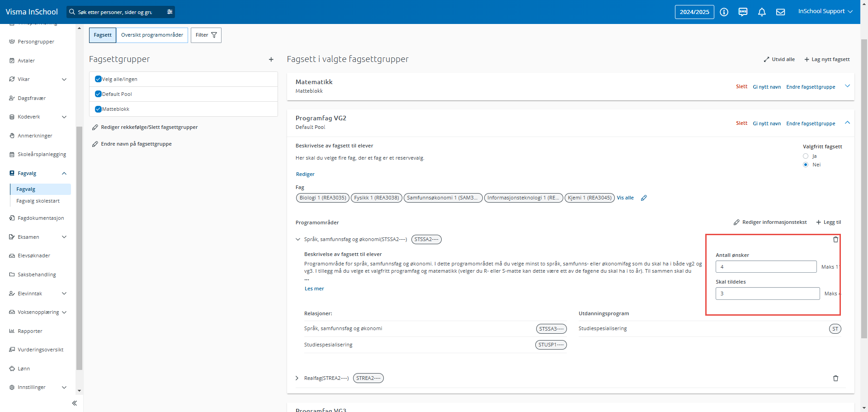The width and height of the screenshot is (868, 412).
Task: Open Skoleårsplanlegging in sidebar
Action: pos(42,154)
